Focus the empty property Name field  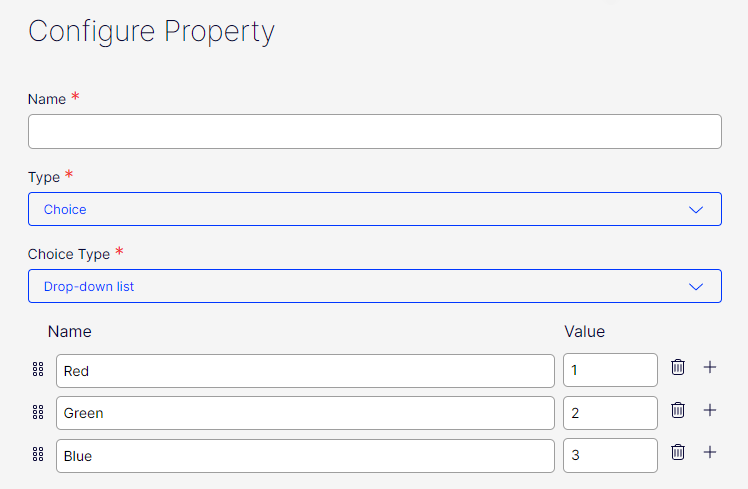point(374,132)
